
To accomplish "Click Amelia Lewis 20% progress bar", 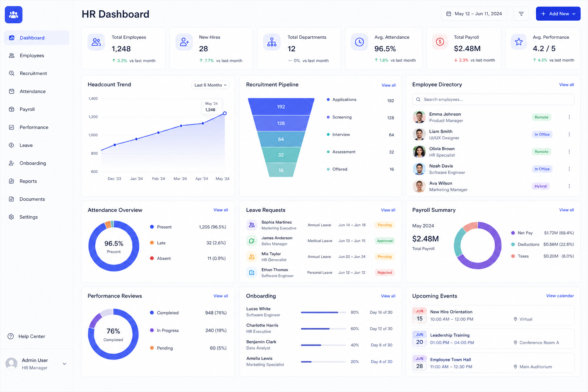I will 323,362.
